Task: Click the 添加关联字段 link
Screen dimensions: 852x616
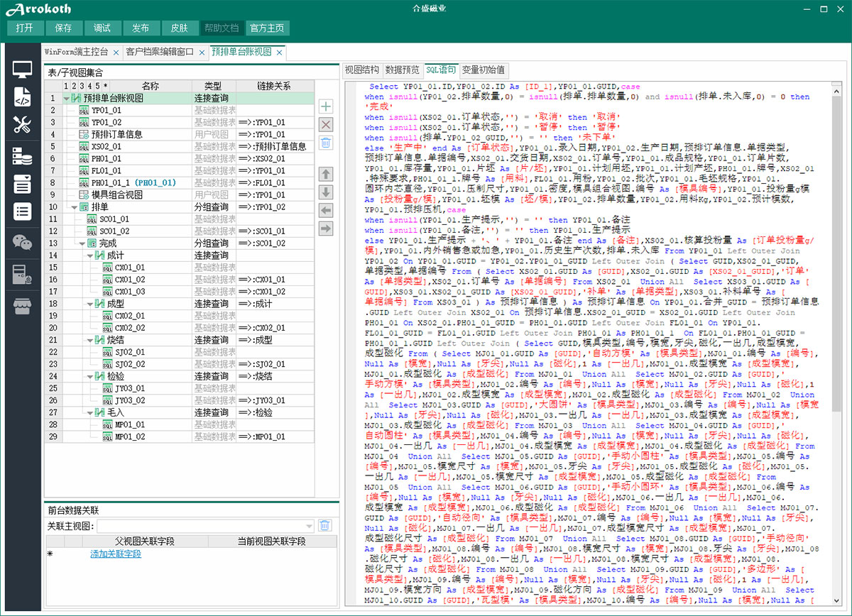Action: [x=116, y=554]
